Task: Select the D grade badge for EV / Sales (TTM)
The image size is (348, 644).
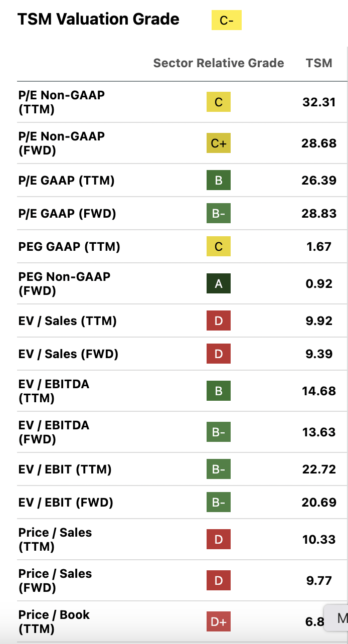Action: click(x=218, y=321)
